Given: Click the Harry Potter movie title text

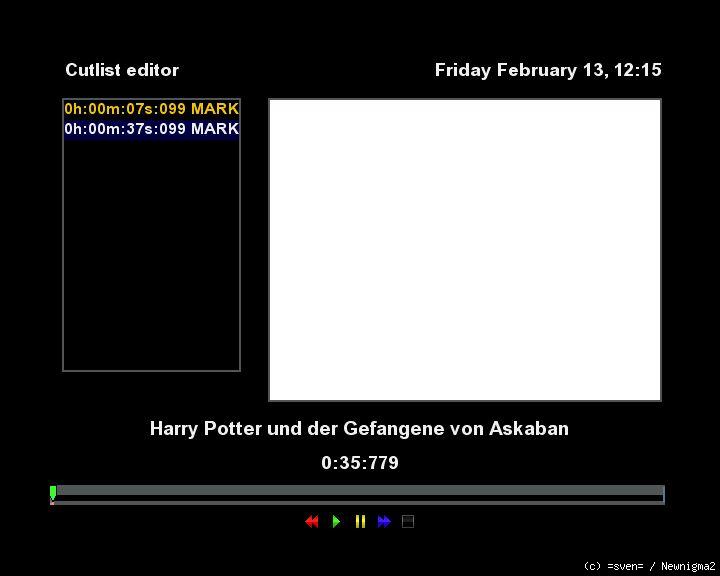Looking at the screenshot, I should click(x=359, y=428).
